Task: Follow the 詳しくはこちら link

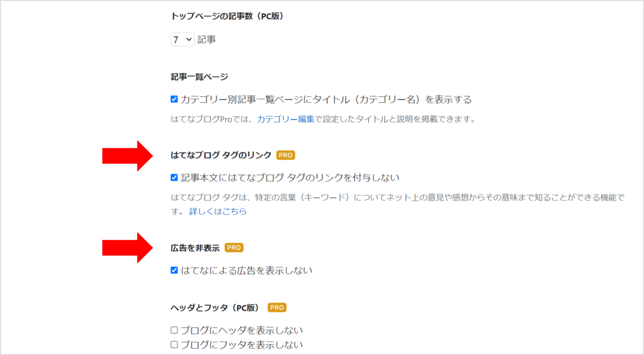Action: pyautogui.click(x=218, y=212)
